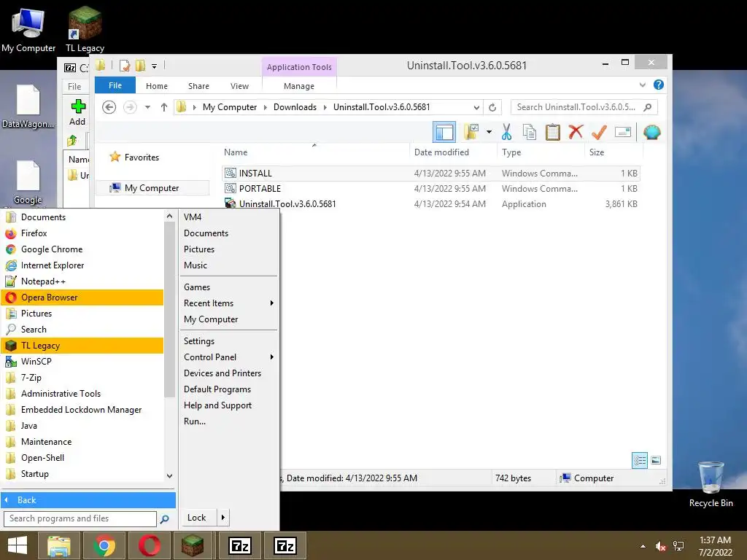Click the programs list scroll down arrow

(x=169, y=475)
